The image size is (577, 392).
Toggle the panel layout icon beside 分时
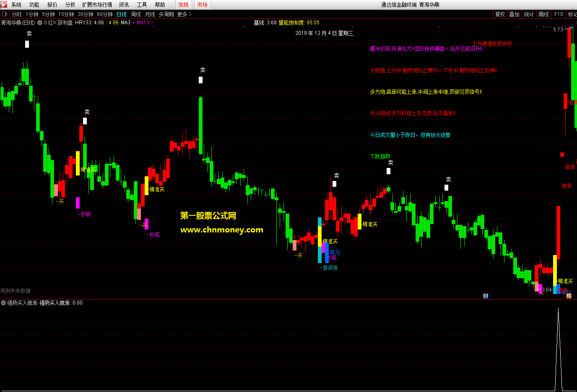pyautogui.click(x=5, y=14)
